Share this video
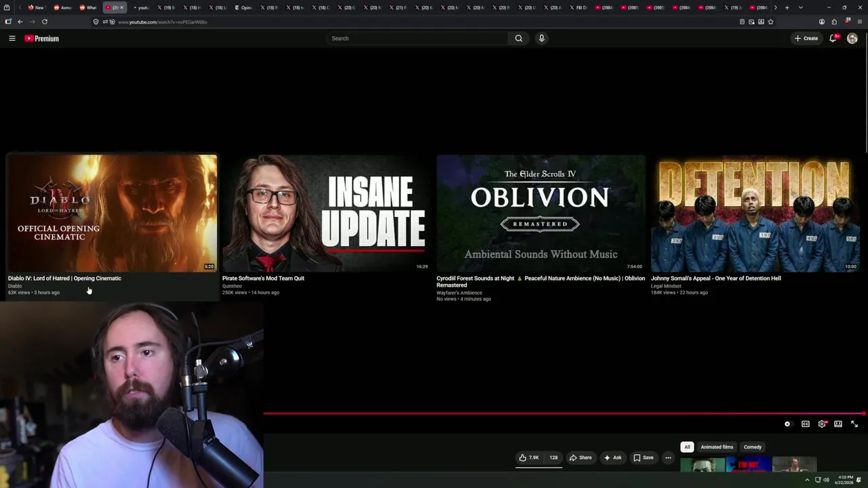 pos(580,457)
